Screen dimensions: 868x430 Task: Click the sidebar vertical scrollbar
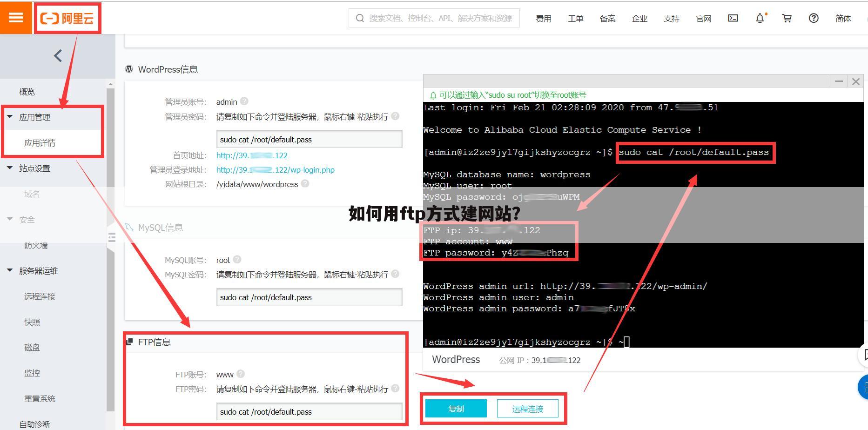pyautogui.click(x=110, y=249)
